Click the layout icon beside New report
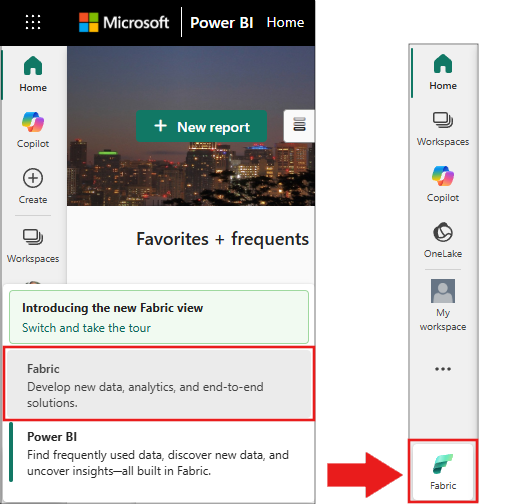The height and width of the screenshot is (504, 514). (299, 126)
